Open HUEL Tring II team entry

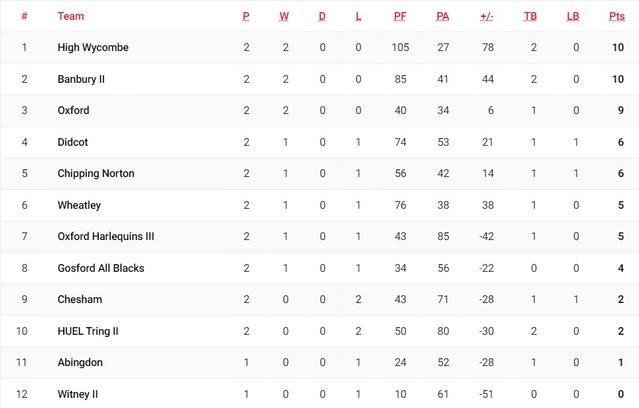click(x=88, y=331)
